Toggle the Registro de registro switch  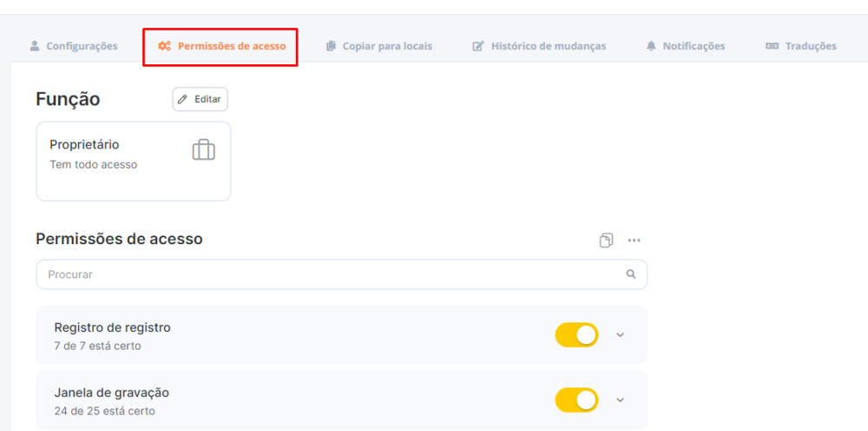(577, 335)
